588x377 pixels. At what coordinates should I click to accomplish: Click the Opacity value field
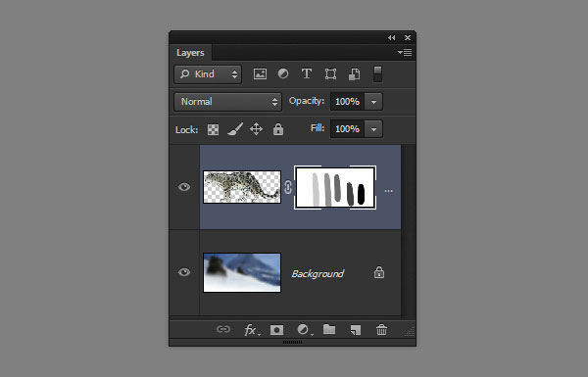(x=347, y=102)
